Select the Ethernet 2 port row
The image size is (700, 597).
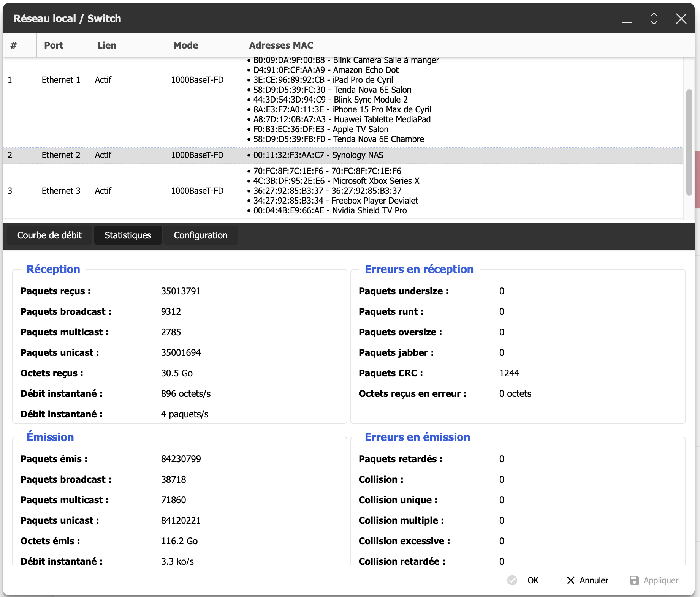tap(343, 155)
